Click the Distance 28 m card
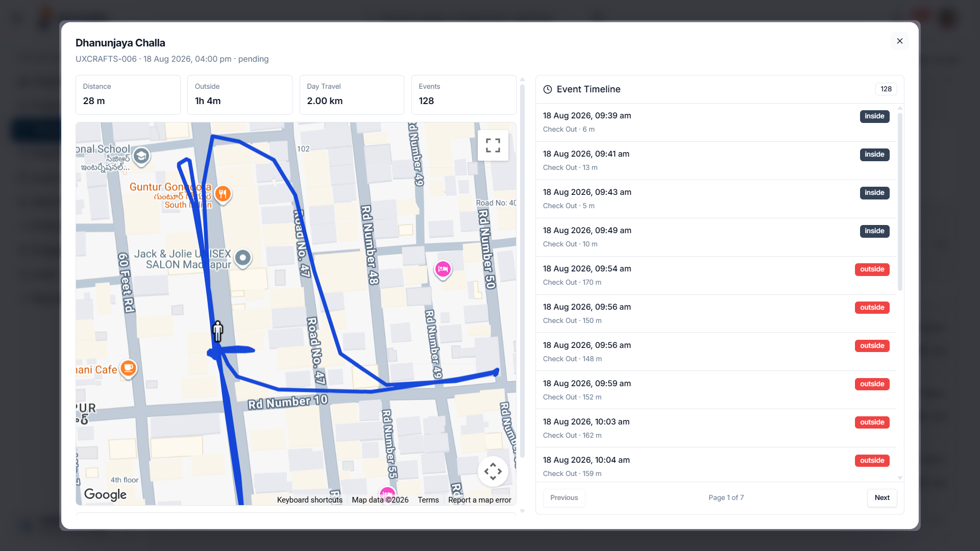 [x=128, y=95]
